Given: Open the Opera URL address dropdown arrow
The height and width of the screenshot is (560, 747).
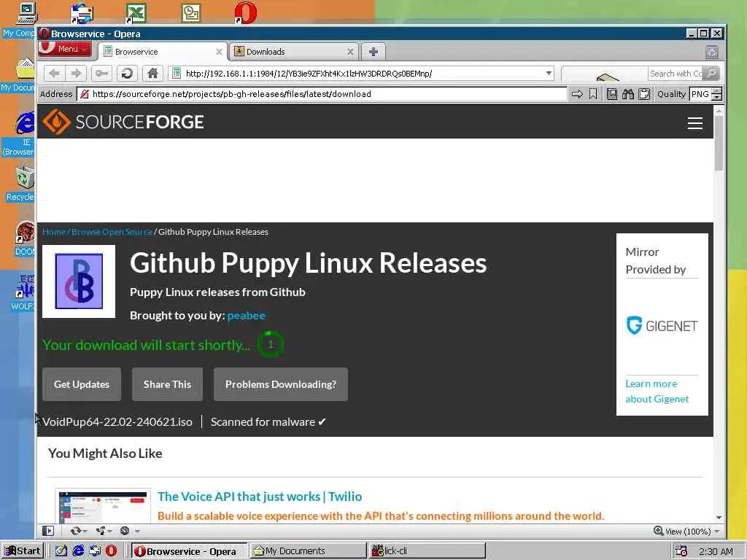Looking at the screenshot, I should [549, 74].
